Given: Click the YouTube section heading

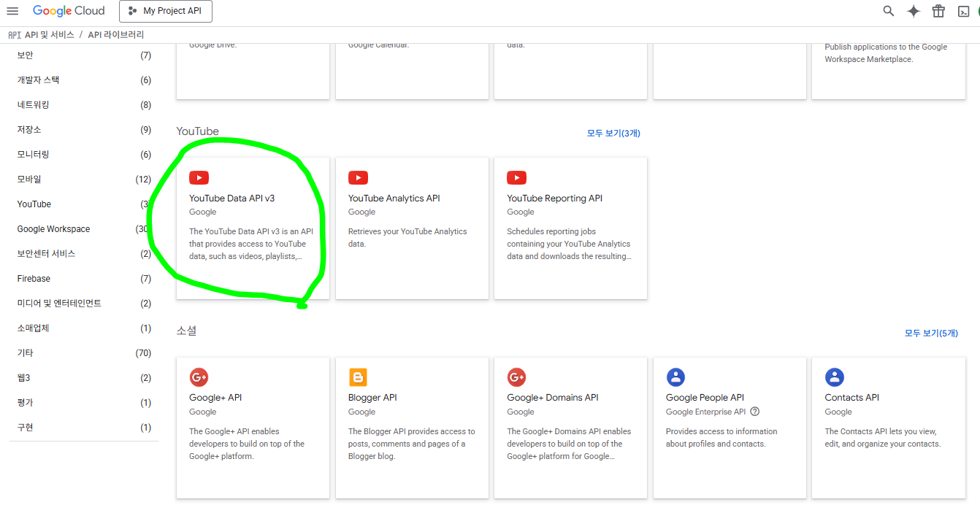Looking at the screenshot, I should [x=197, y=131].
